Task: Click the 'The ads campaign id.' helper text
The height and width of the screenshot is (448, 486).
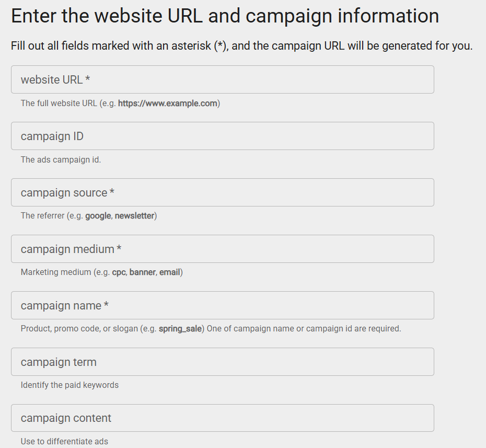Action: (61, 159)
